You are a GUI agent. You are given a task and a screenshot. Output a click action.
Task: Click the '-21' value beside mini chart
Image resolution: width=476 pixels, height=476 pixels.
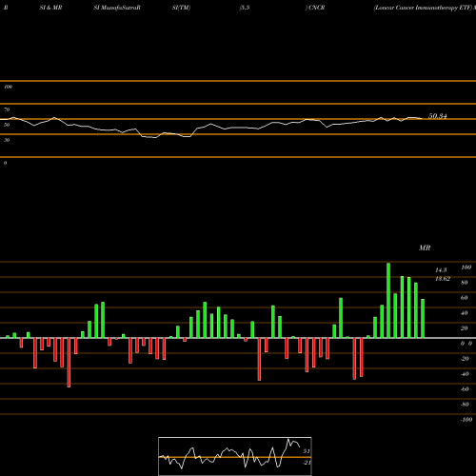pyautogui.click(x=307, y=463)
